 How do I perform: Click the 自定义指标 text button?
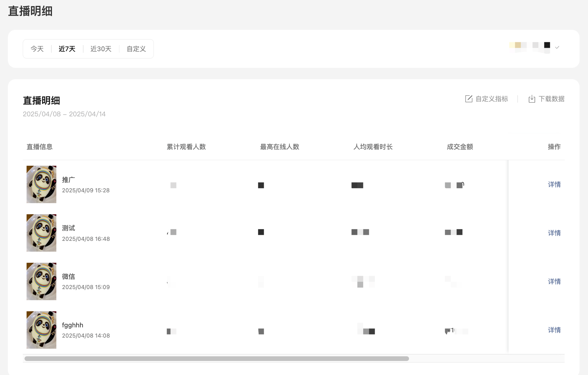[x=492, y=99]
